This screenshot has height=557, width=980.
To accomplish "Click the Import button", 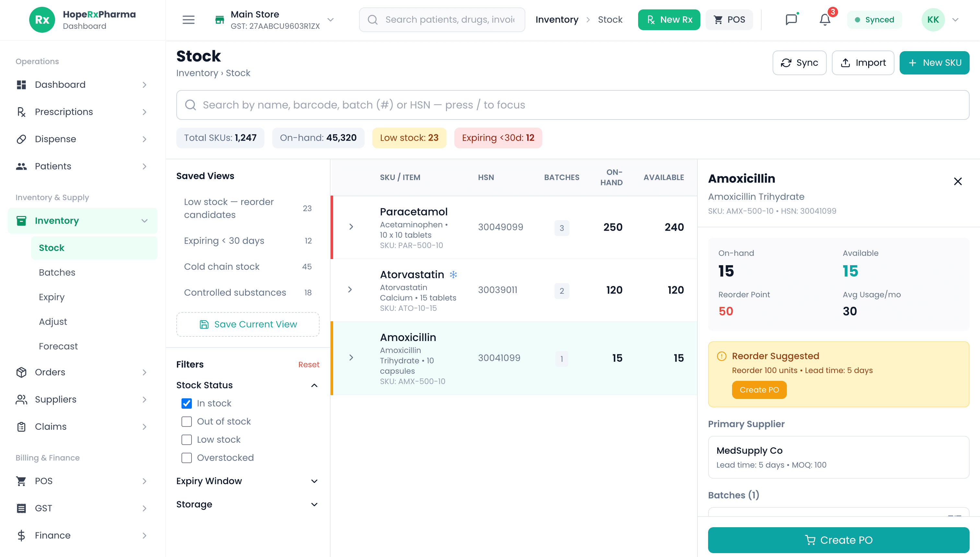I will [863, 63].
